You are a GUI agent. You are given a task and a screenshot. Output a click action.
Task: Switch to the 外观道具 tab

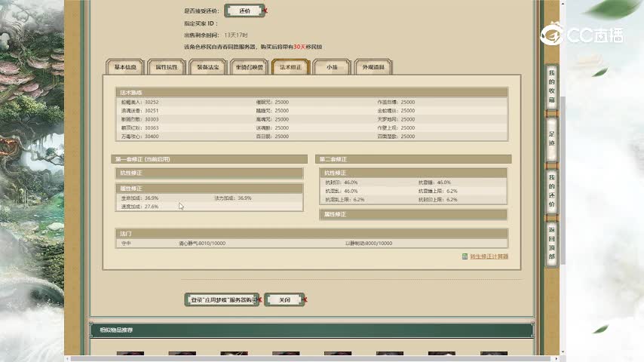point(373,67)
